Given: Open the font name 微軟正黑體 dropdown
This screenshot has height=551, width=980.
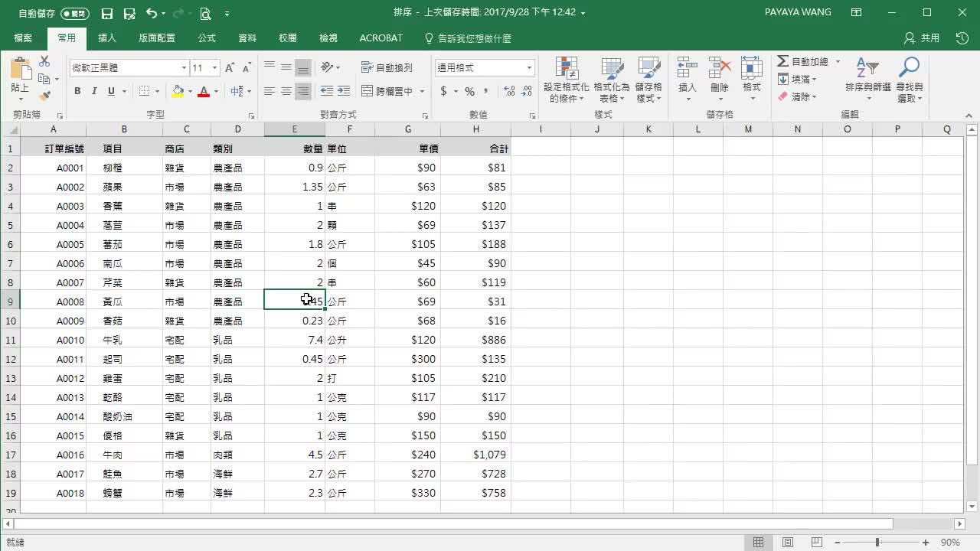Looking at the screenshot, I should (x=184, y=68).
